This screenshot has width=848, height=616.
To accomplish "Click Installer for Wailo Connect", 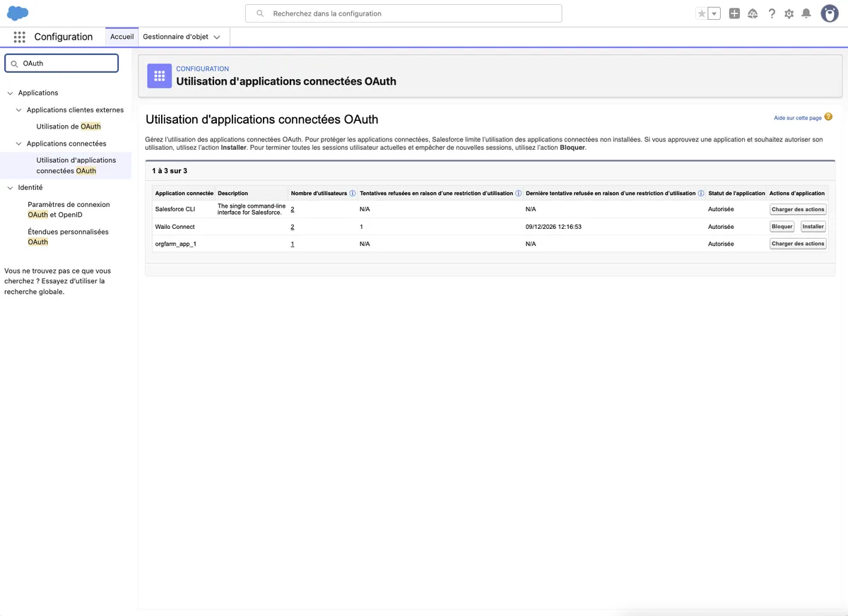I will [813, 227].
